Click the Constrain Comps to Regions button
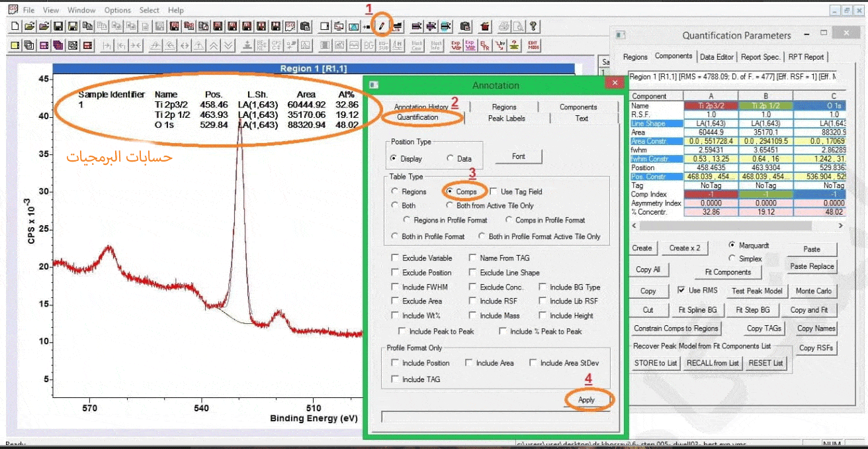868x449 pixels. (675, 328)
